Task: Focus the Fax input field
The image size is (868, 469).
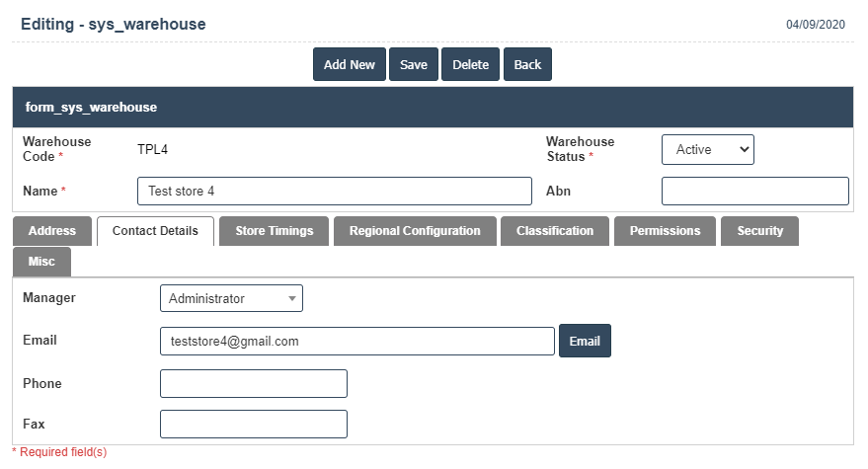Action: 253,424
